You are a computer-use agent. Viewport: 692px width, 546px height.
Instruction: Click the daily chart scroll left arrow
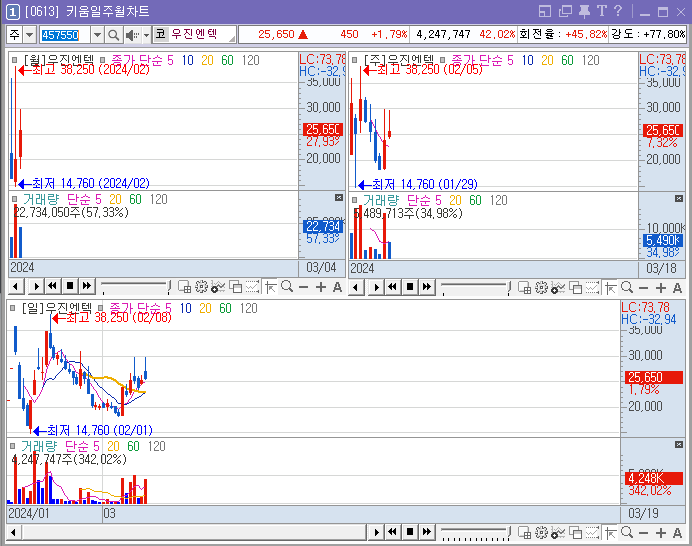[x=14, y=533]
